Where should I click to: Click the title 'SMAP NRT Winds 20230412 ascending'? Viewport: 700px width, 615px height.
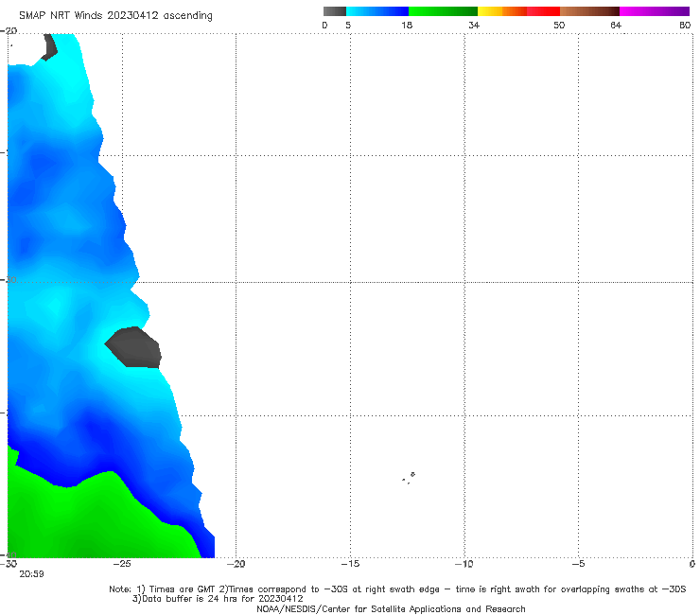(115, 15)
